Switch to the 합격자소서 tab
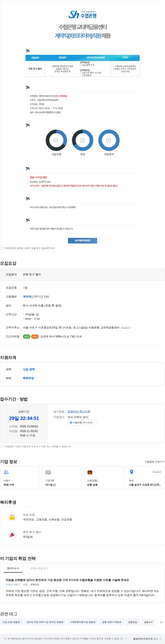This screenshot has height=644, width=165. 13,568
